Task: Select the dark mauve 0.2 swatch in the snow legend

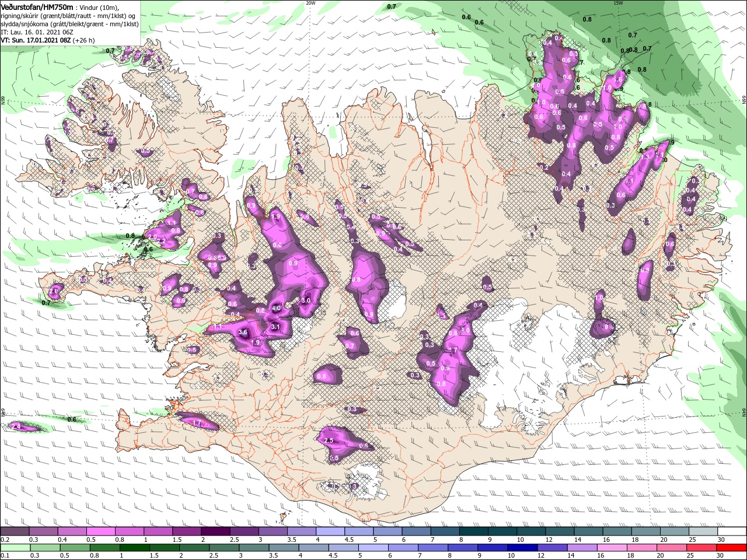Action: (x=15, y=531)
